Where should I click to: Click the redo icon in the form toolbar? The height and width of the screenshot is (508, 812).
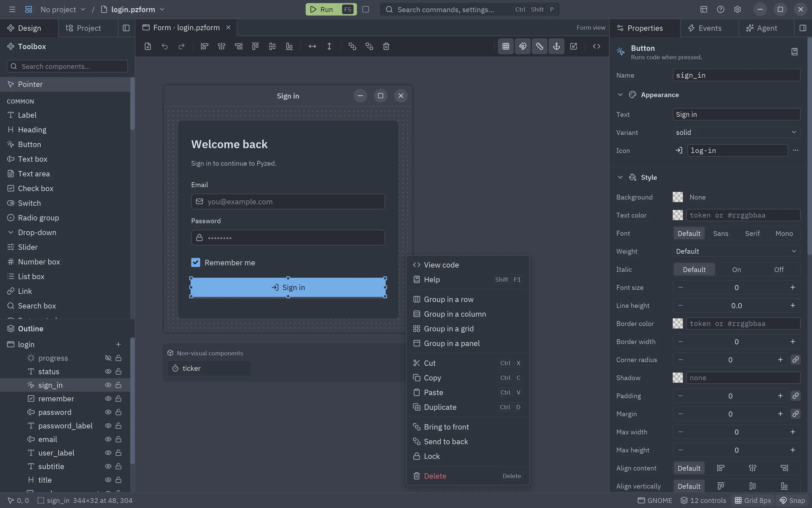click(182, 46)
